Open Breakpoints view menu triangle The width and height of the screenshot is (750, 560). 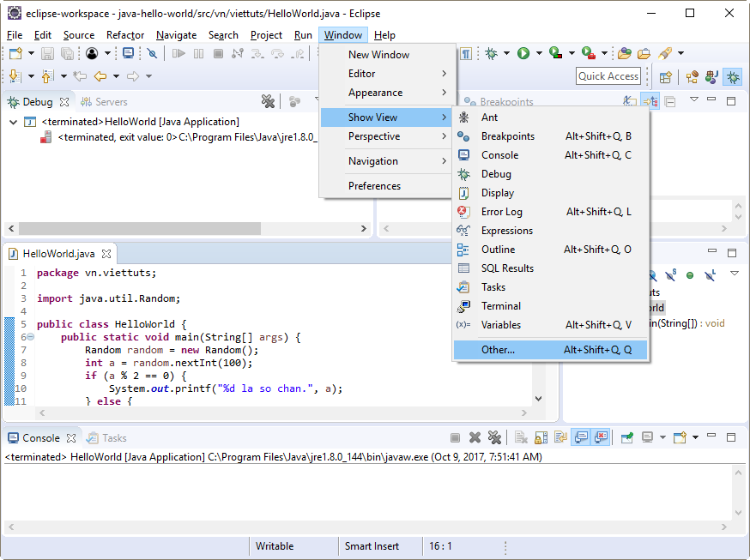tap(694, 99)
